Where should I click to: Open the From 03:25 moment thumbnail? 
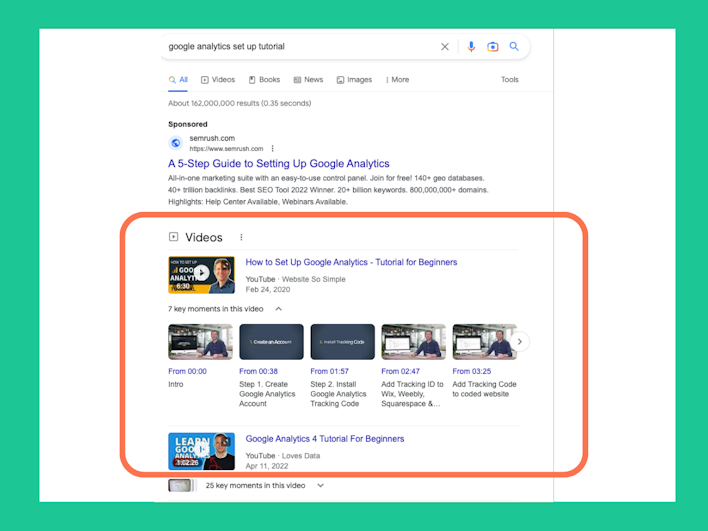[484, 342]
